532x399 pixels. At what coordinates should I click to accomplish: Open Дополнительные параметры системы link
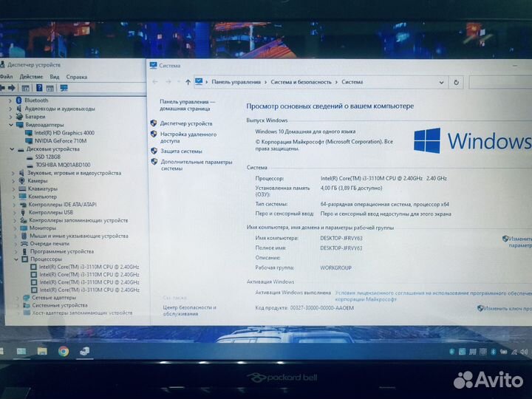coord(197,165)
